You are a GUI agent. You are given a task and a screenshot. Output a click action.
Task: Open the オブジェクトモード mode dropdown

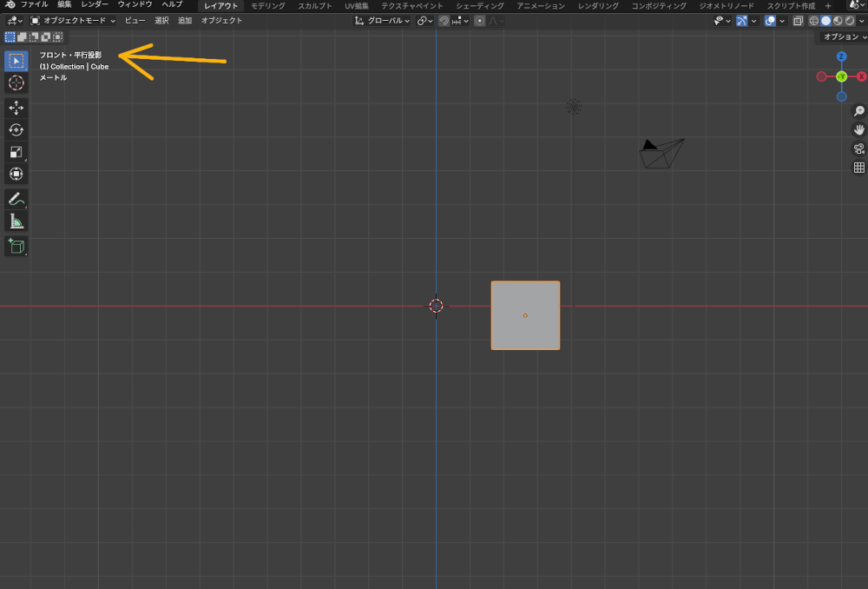tap(73, 21)
